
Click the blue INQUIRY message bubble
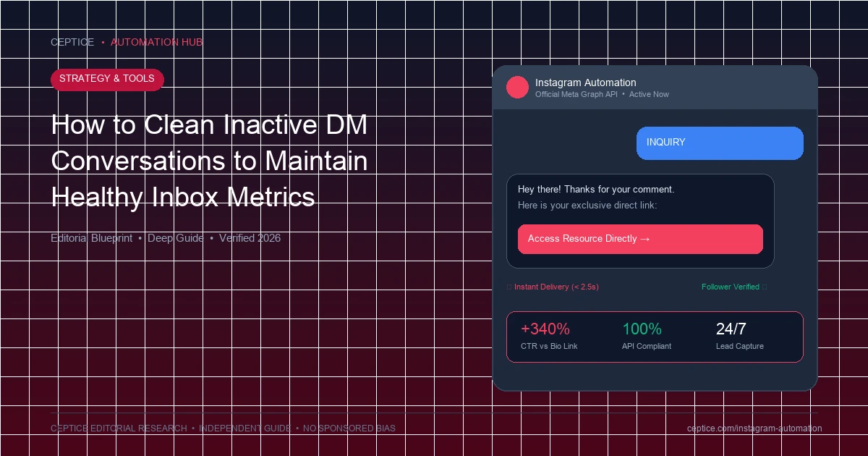(x=720, y=143)
